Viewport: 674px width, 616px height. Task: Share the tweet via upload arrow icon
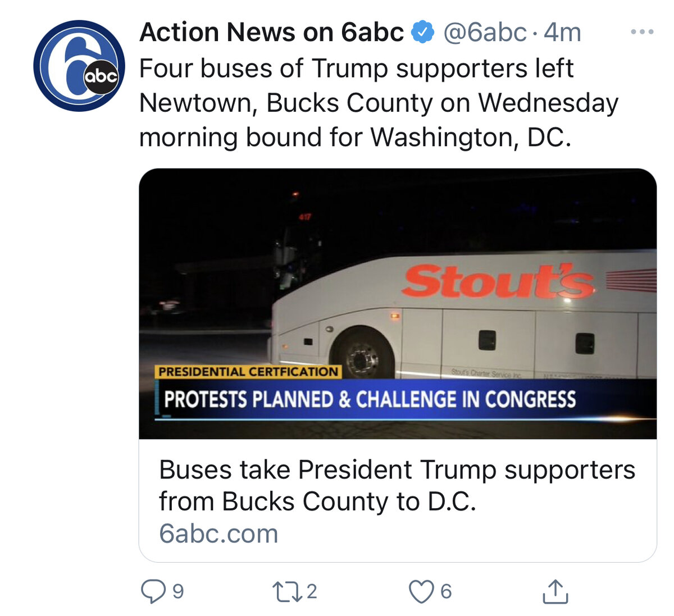coord(555,591)
